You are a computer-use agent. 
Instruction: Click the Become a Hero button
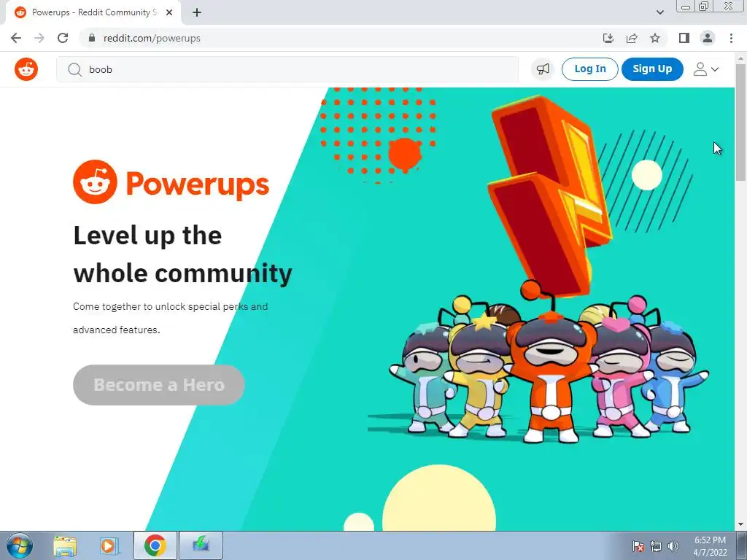point(158,385)
